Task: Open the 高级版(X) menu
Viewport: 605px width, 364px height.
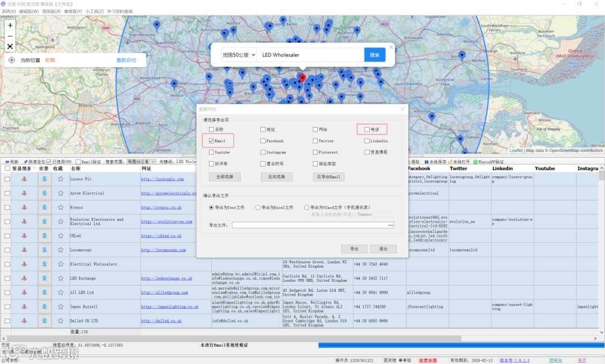Action: click(51, 12)
